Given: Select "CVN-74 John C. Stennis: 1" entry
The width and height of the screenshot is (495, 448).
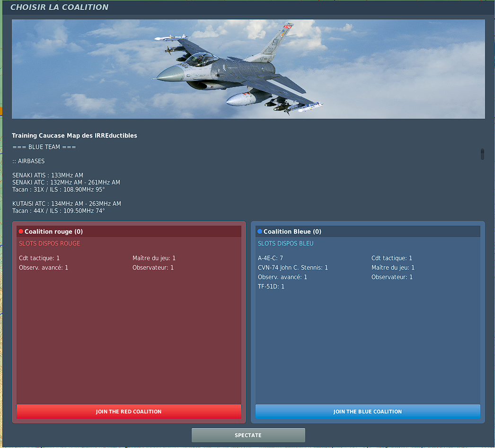Looking at the screenshot, I should [293, 268].
